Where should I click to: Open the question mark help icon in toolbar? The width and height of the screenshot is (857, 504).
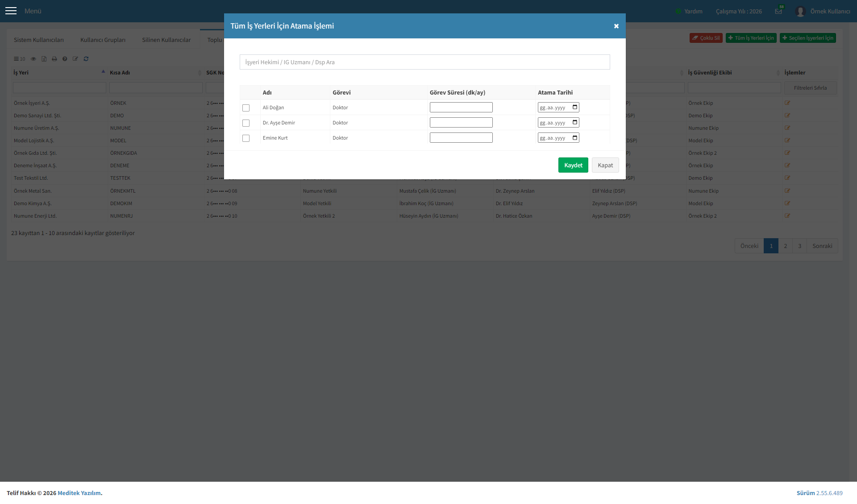click(x=65, y=59)
